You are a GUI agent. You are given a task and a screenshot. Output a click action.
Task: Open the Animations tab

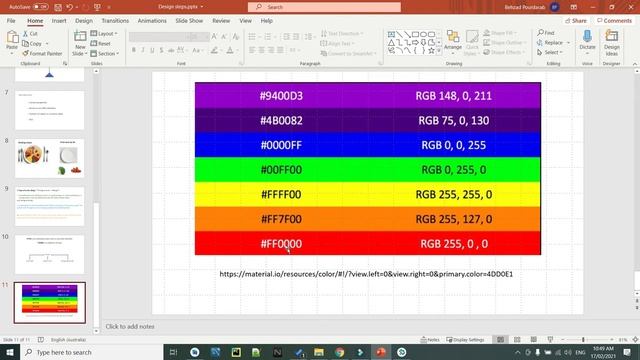pos(152,20)
